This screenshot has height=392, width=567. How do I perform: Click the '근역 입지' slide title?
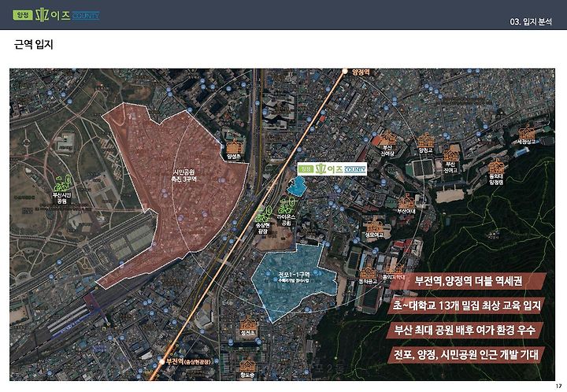tap(34, 44)
